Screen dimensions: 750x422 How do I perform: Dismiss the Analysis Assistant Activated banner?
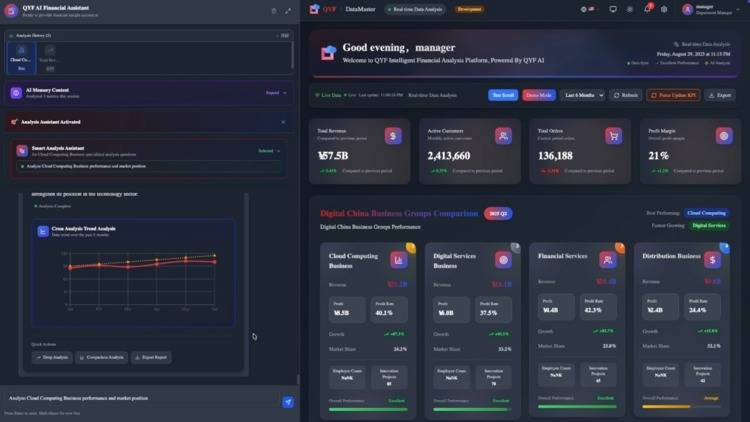(283, 122)
